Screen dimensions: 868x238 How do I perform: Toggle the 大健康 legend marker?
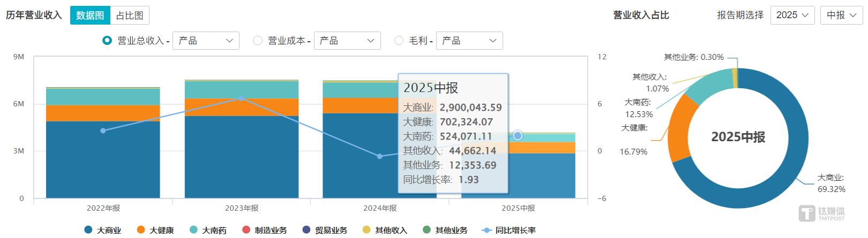(141, 230)
